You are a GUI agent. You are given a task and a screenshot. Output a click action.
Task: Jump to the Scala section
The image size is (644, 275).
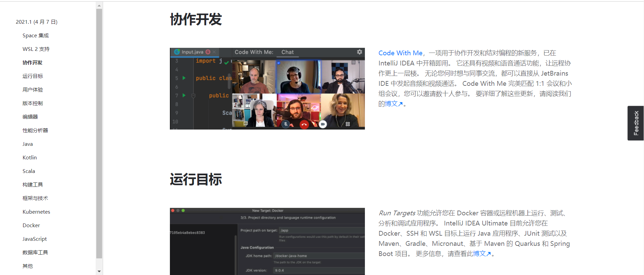[29, 171]
